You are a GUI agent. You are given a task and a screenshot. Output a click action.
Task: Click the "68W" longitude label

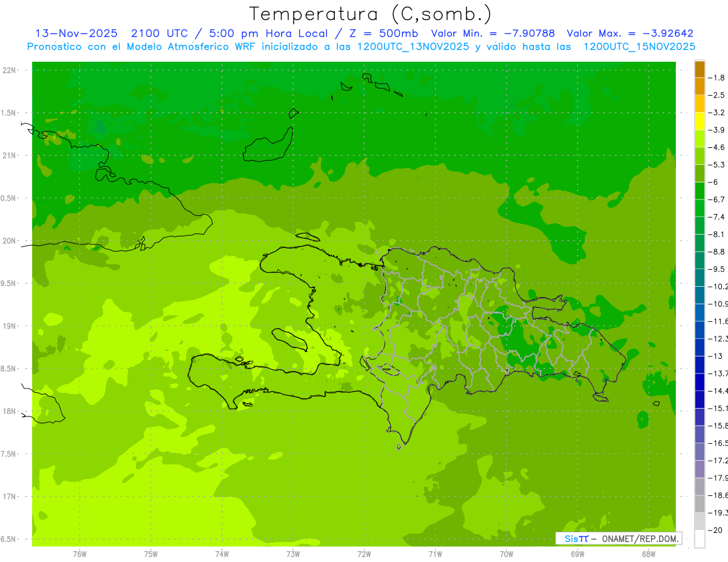[649, 554]
